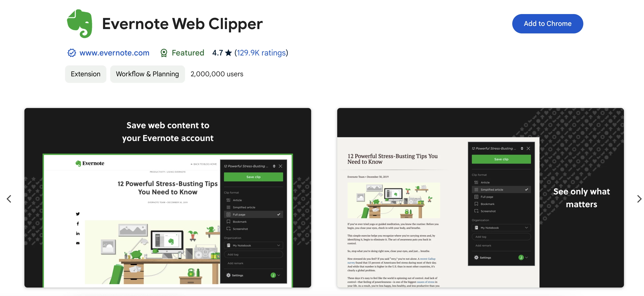The image size is (644, 296).
Task: Toggle the Article clip format selection
Action: tap(238, 200)
